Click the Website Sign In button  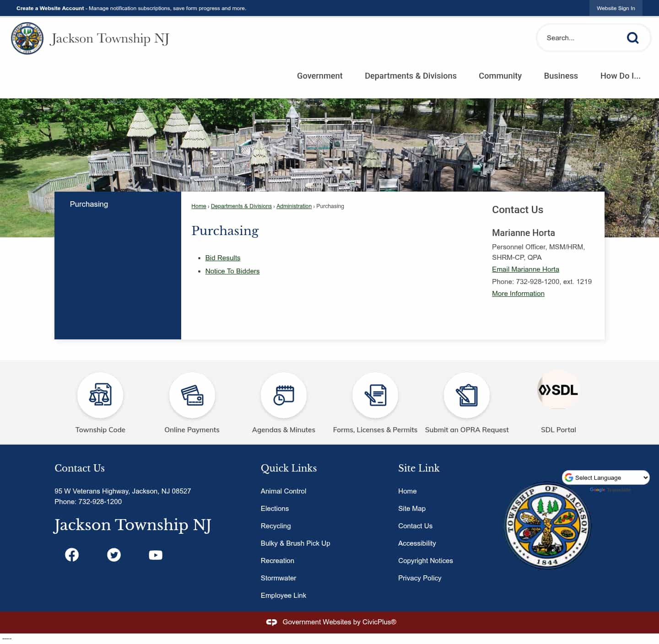pos(616,8)
